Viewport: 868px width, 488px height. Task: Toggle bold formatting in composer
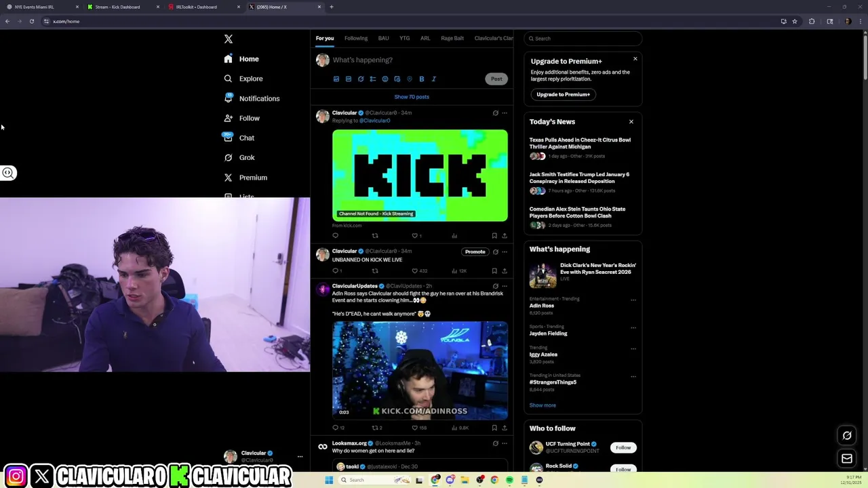pos(421,79)
